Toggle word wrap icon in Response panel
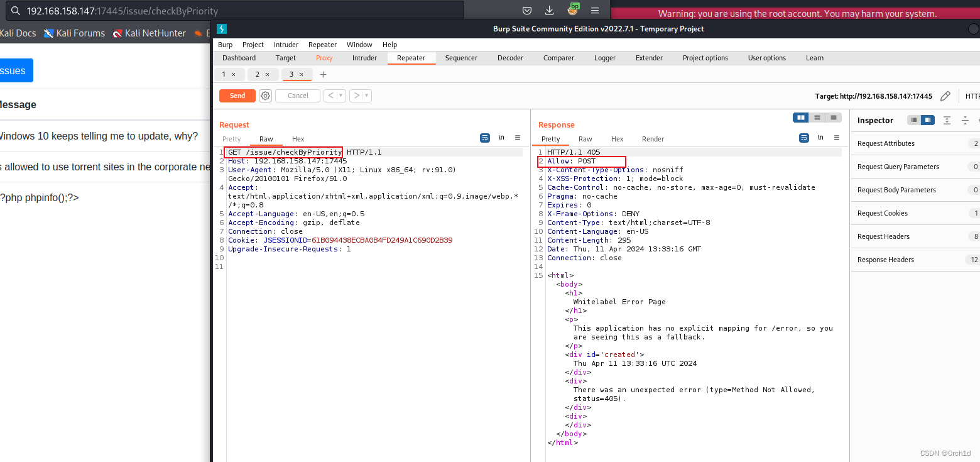This screenshot has height=462, width=980. (x=804, y=138)
